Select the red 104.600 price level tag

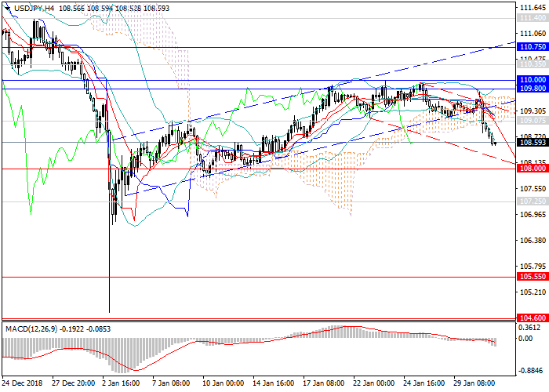tap(531, 318)
